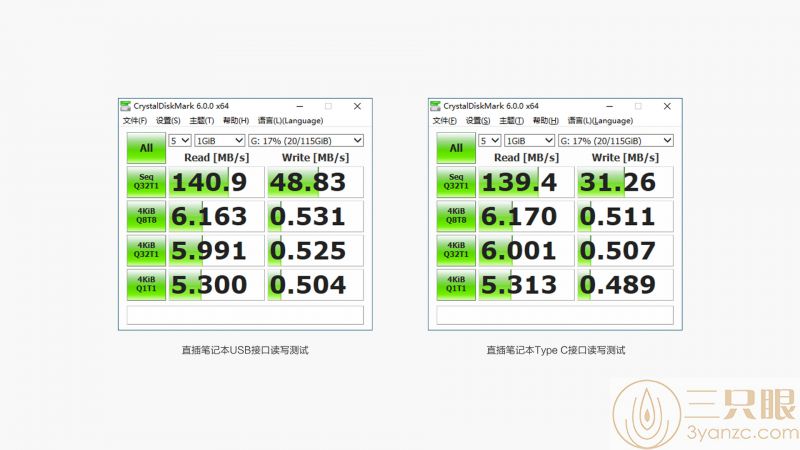Minimize the left CrystalDiskMark window
800x450 pixels.
click(300, 106)
